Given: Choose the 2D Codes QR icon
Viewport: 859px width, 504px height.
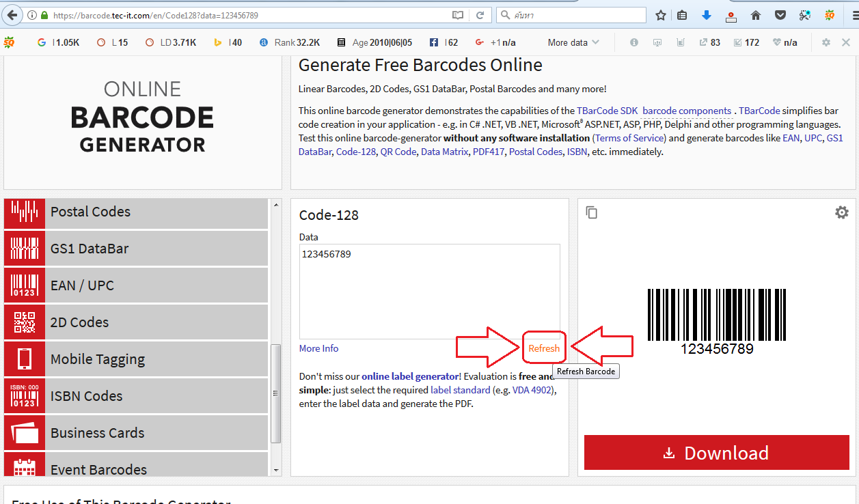Looking at the screenshot, I should point(25,322).
